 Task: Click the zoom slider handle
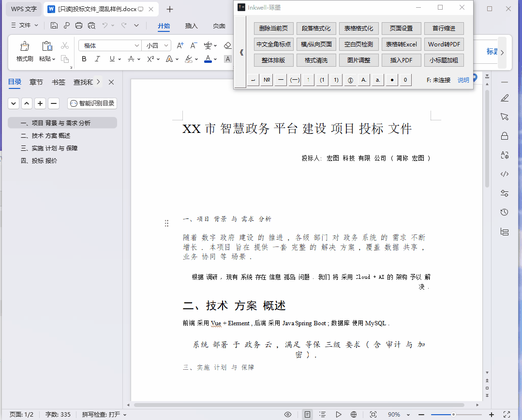pos(453,414)
